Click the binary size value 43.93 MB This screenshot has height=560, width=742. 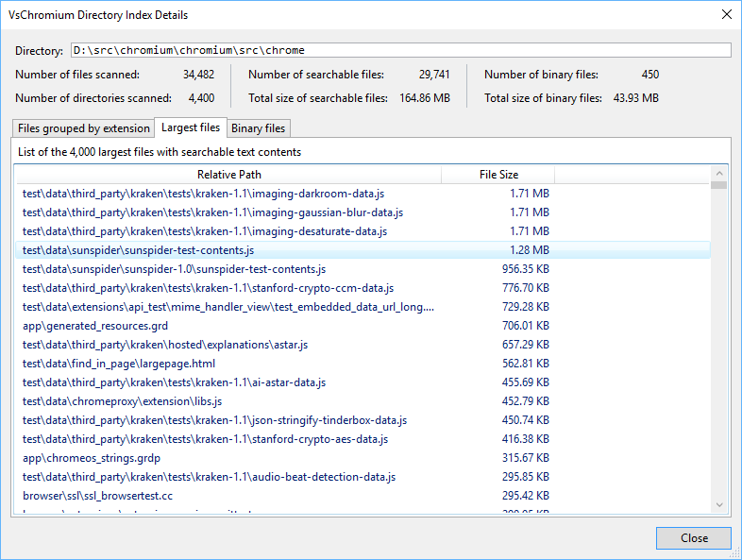(x=636, y=98)
